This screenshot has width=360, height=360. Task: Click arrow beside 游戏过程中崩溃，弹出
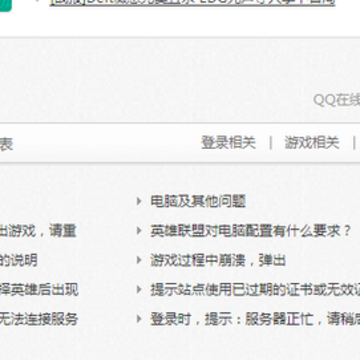click(139, 260)
